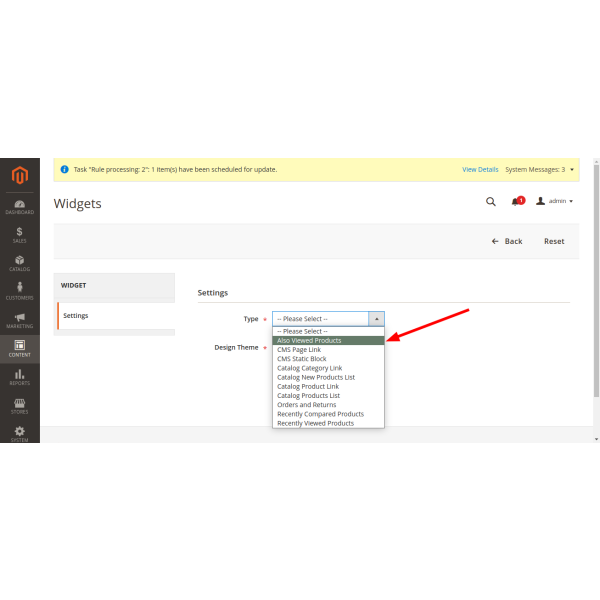Open the View Details link
The width and height of the screenshot is (600, 600).
coord(480,170)
